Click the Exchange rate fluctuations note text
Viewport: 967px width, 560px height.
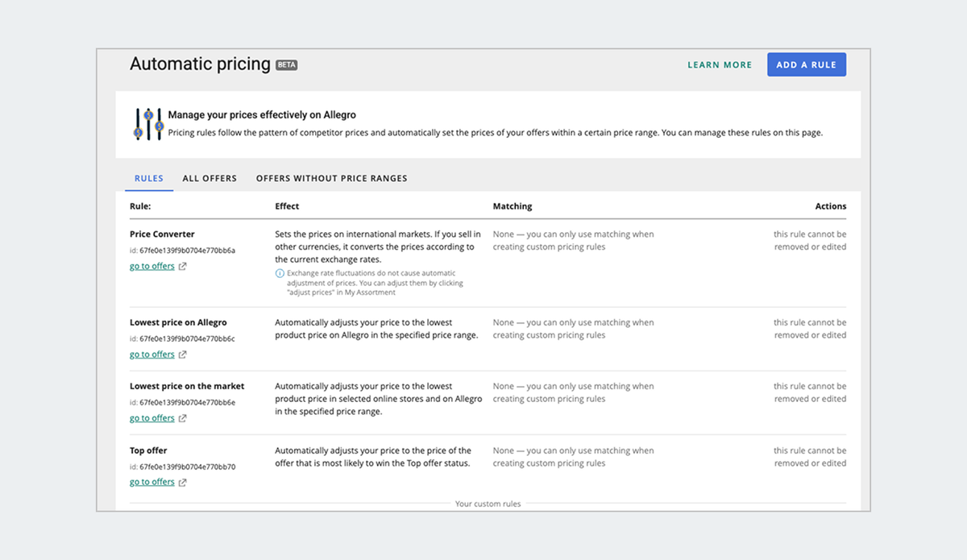[376, 283]
